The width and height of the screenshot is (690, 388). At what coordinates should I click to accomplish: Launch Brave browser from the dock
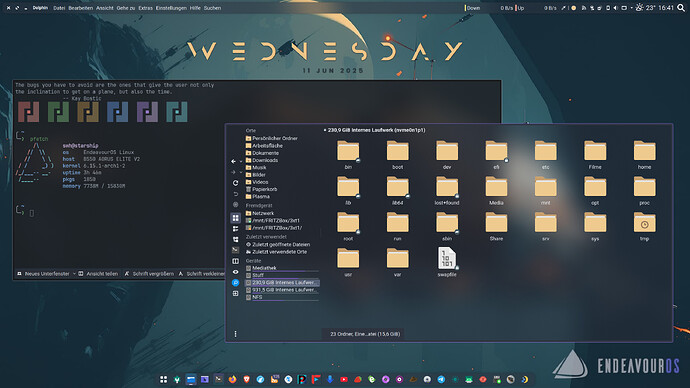[x=246, y=379]
